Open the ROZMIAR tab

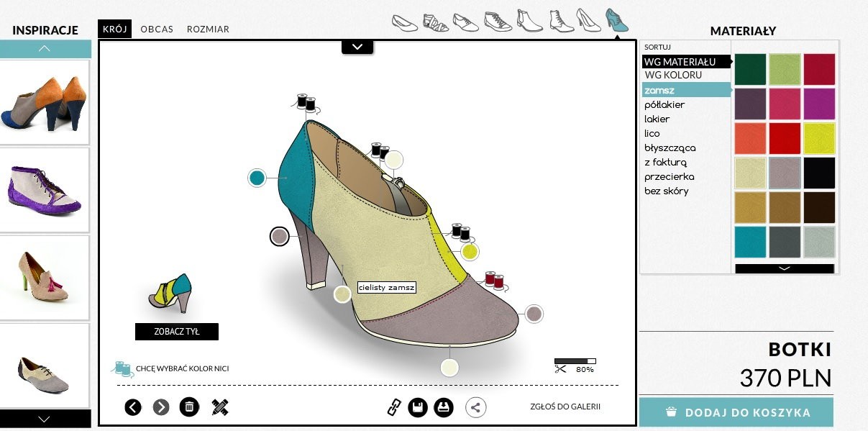coord(208,30)
